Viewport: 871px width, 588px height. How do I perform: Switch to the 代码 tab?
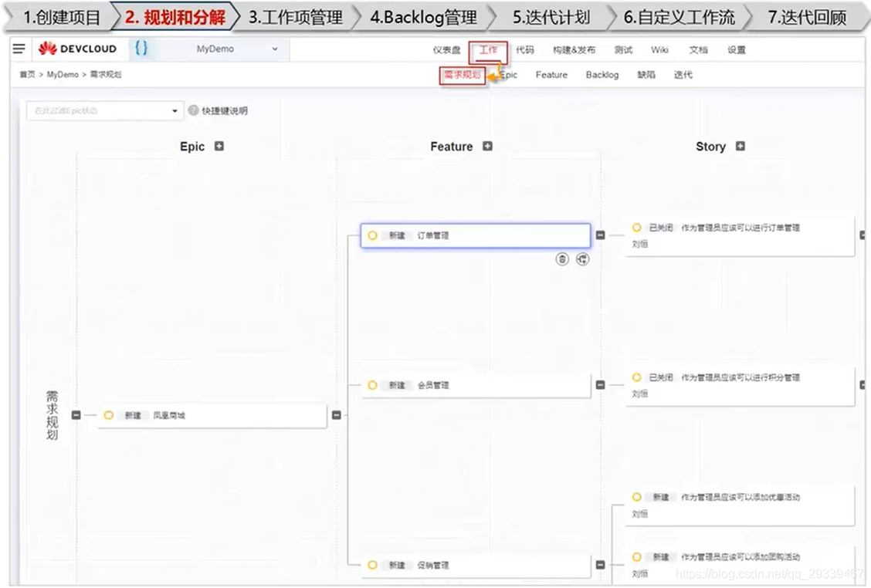click(x=524, y=49)
